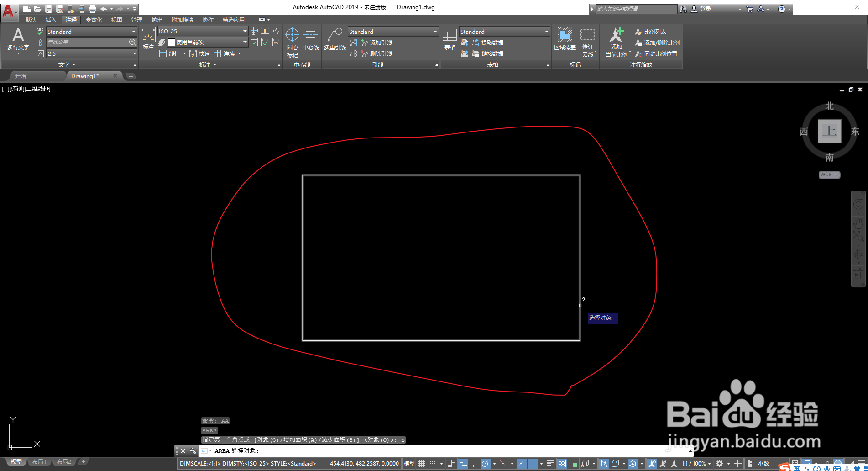
Task: Open the dimension layer override (使用当前项) dropdown
Action: pos(207,42)
